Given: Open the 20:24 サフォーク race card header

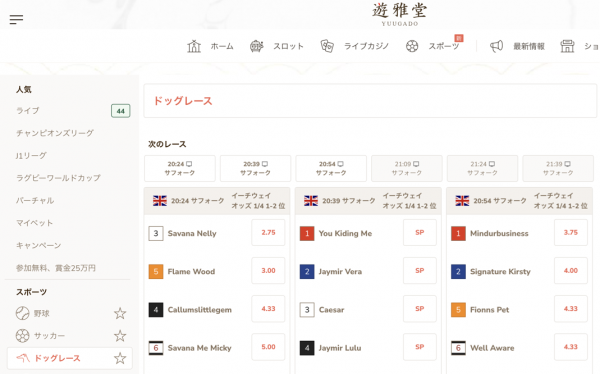Looking at the screenshot, I should click(217, 201).
